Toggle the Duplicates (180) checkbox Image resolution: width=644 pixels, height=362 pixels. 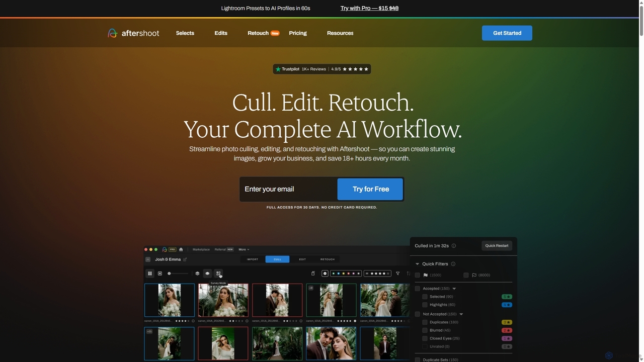[425, 322]
